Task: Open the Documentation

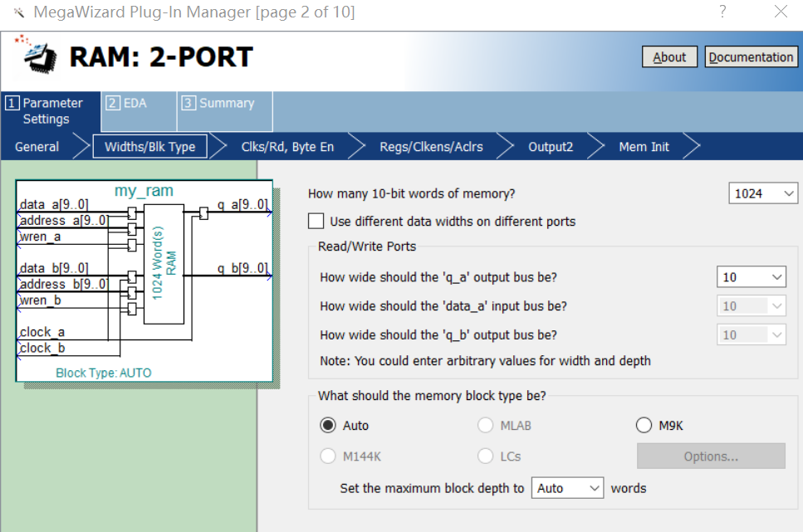Action: (751, 56)
